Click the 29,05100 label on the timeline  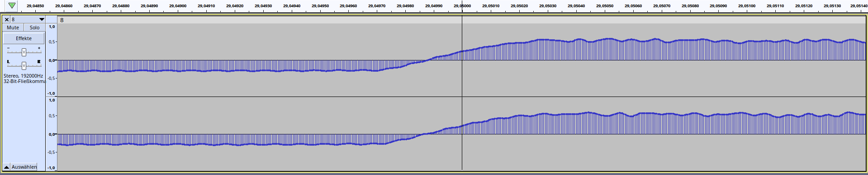(747, 6)
